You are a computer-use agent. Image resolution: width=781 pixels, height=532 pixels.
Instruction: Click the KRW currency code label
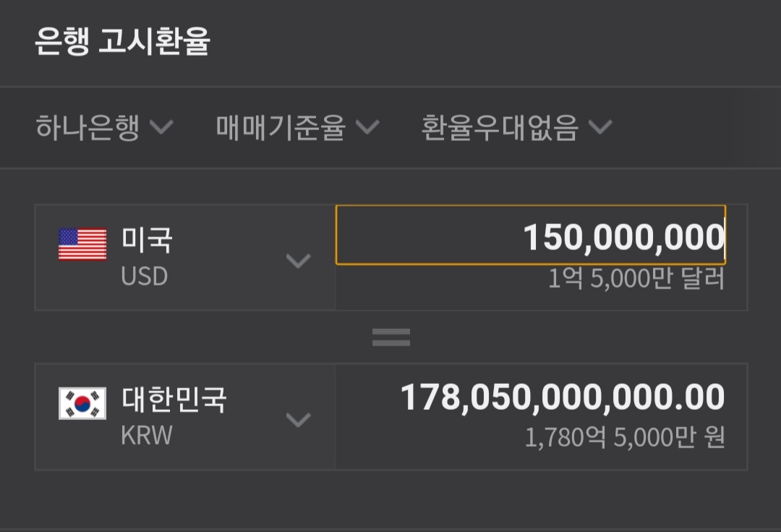pos(147,436)
